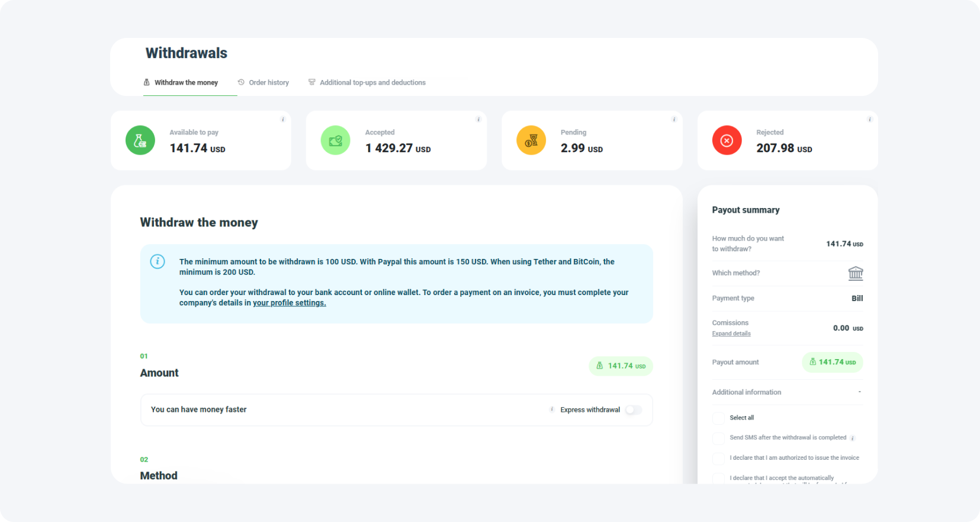Click the bank method icon in Payout summary
The width and height of the screenshot is (980, 522).
click(x=855, y=273)
